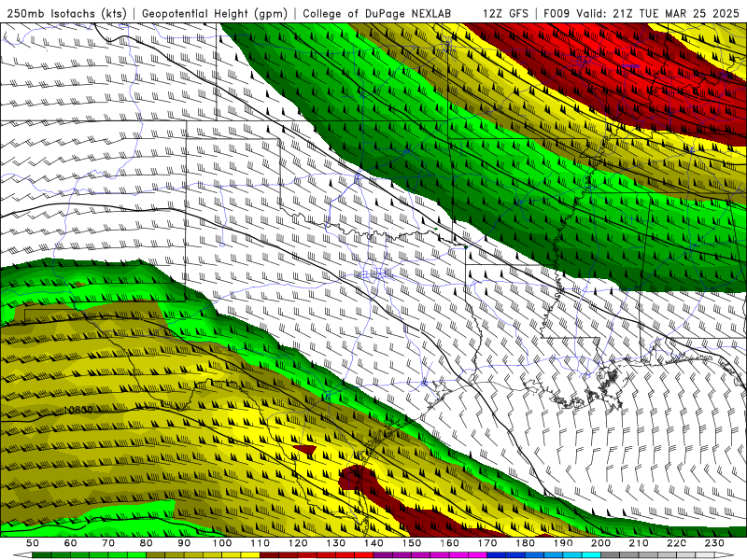Click the 120 value on the legend scale
Viewport: 747px width, 560px height.
click(x=298, y=543)
